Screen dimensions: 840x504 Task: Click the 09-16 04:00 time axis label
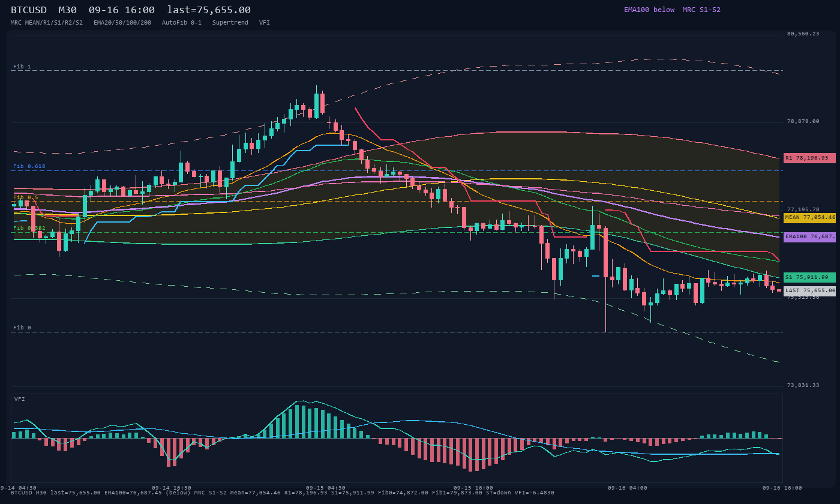[628, 488]
